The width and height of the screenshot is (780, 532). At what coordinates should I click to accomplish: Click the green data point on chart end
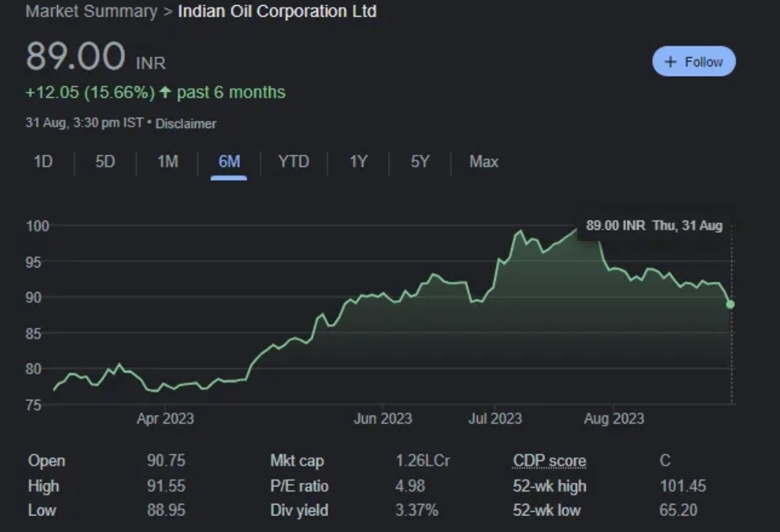[x=730, y=304]
